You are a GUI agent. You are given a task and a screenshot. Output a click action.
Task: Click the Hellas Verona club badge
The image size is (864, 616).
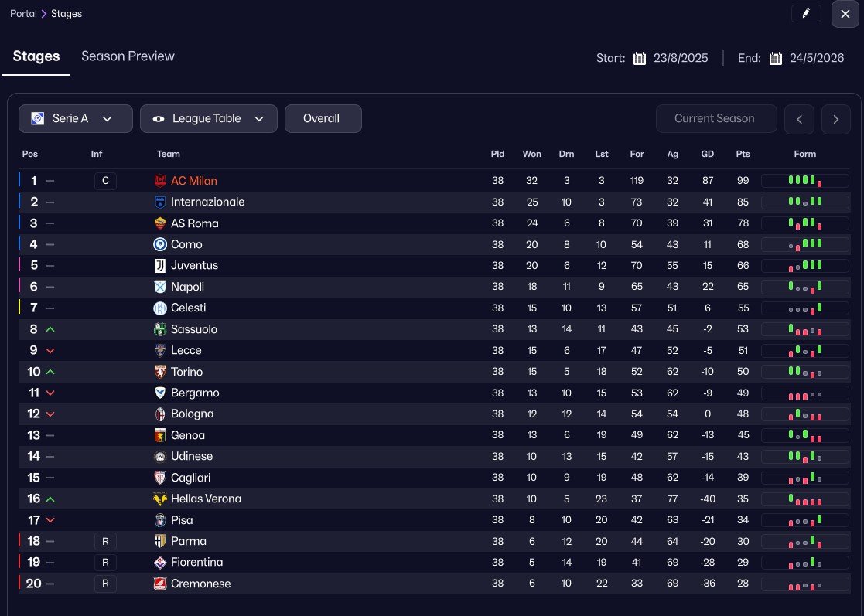[x=160, y=499]
